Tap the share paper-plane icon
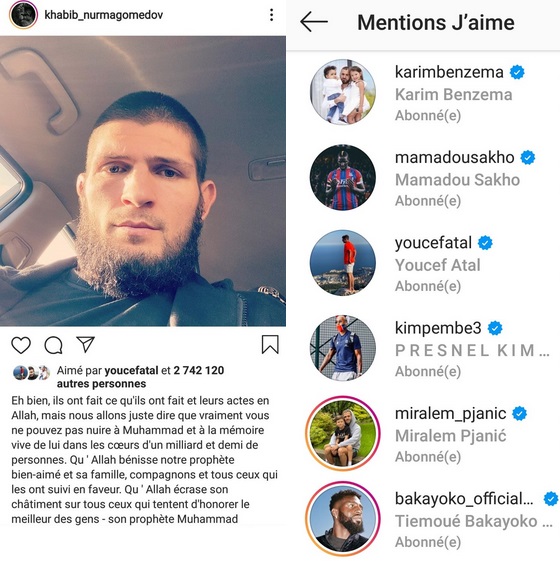This screenshot has height=561, width=560. (86, 344)
